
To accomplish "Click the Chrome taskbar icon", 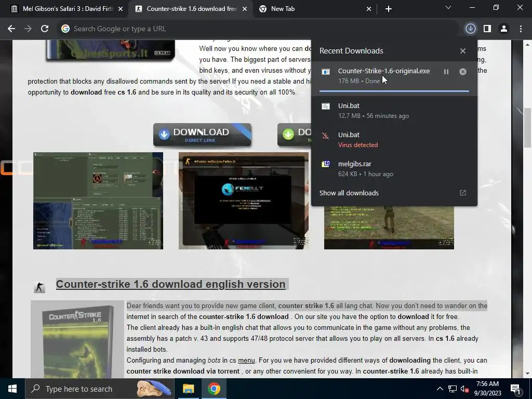I will (x=214, y=389).
